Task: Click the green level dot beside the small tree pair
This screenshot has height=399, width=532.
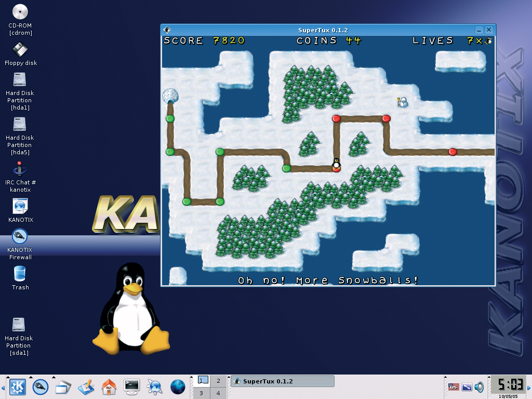Action: click(286, 168)
